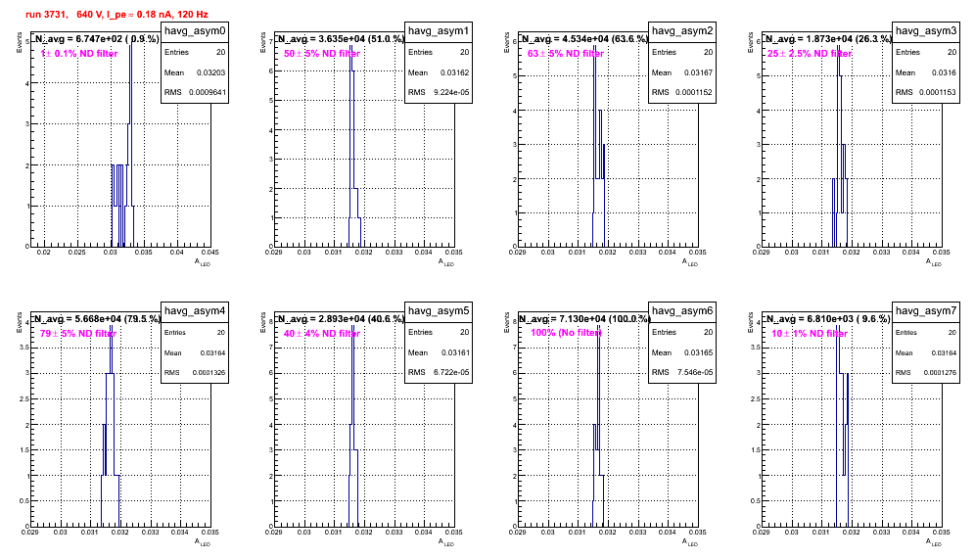Click N_avg = 6.747e+02 title text
Screen dimensions: 975x560
click(x=97, y=38)
